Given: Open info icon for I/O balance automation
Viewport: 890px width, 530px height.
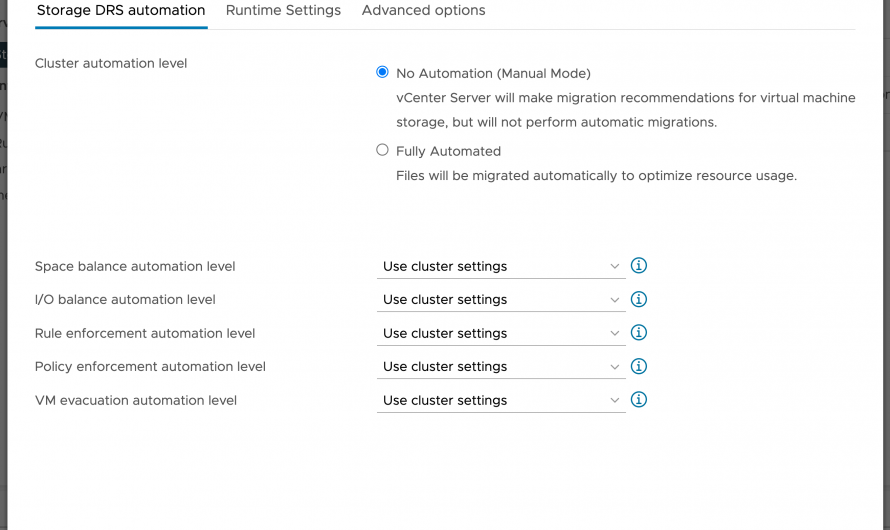Looking at the screenshot, I should pyautogui.click(x=640, y=299).
